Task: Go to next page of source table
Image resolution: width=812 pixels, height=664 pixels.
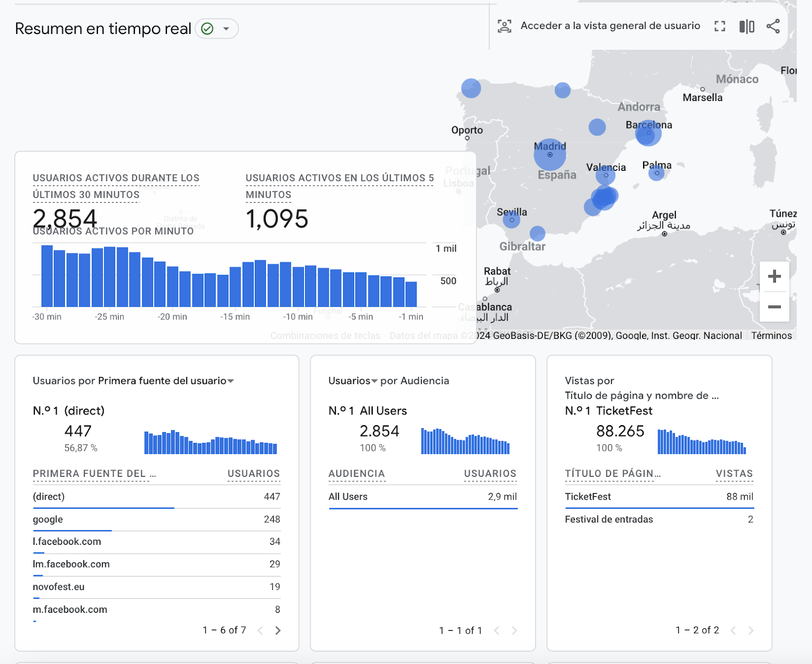Action: coord(278,631)
